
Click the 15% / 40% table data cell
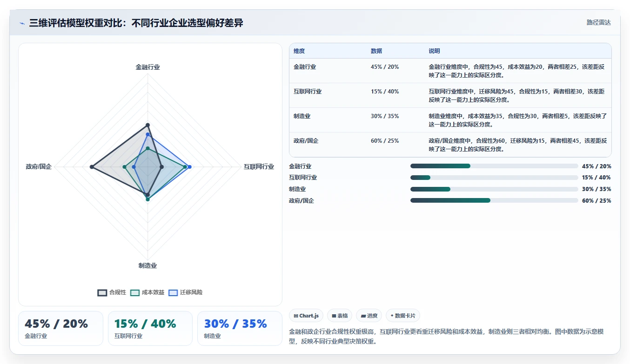(x=385, y=92)
